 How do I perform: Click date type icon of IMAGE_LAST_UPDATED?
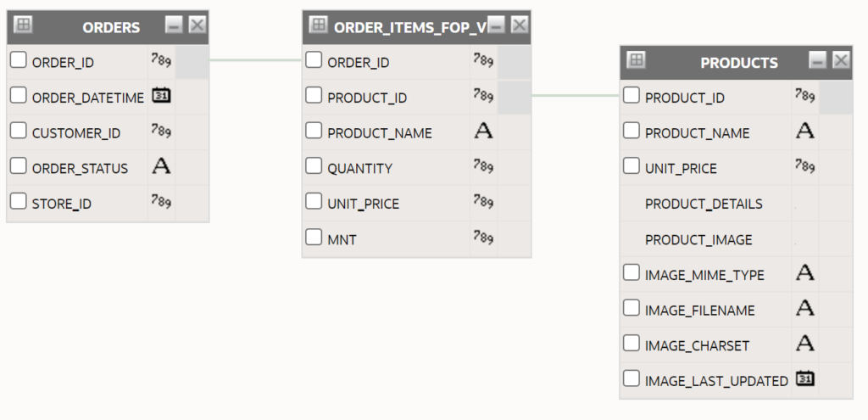(x=805, y=379)
